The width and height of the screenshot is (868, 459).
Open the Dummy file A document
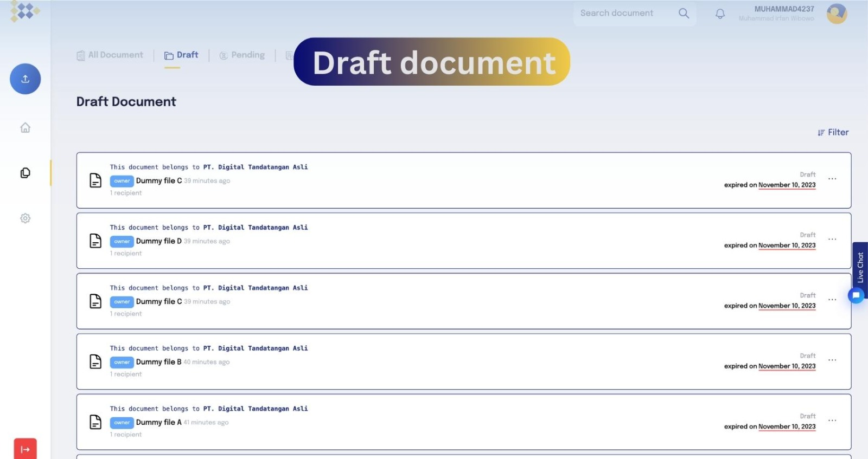pyautogui.click(x=158, y=422)
